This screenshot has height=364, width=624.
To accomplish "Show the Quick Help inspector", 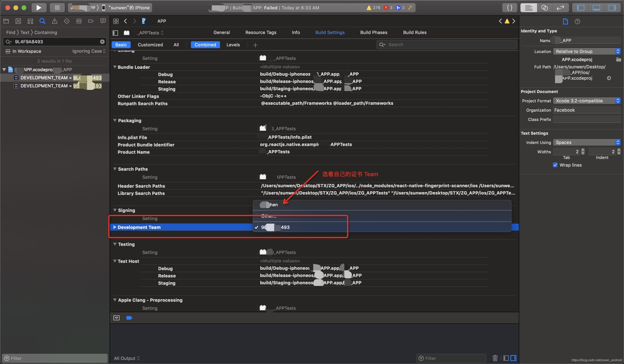I will point(577,22).
